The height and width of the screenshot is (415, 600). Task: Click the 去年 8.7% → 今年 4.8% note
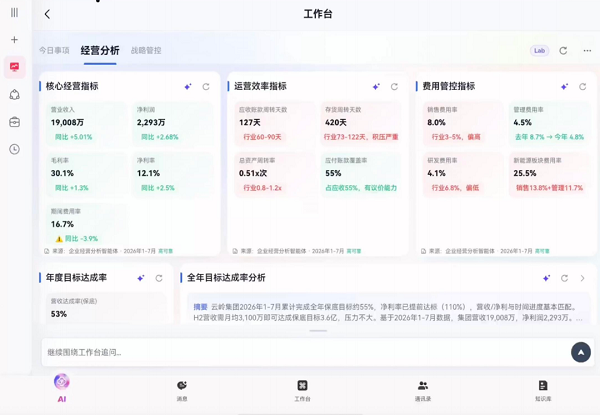pos(549,137)
